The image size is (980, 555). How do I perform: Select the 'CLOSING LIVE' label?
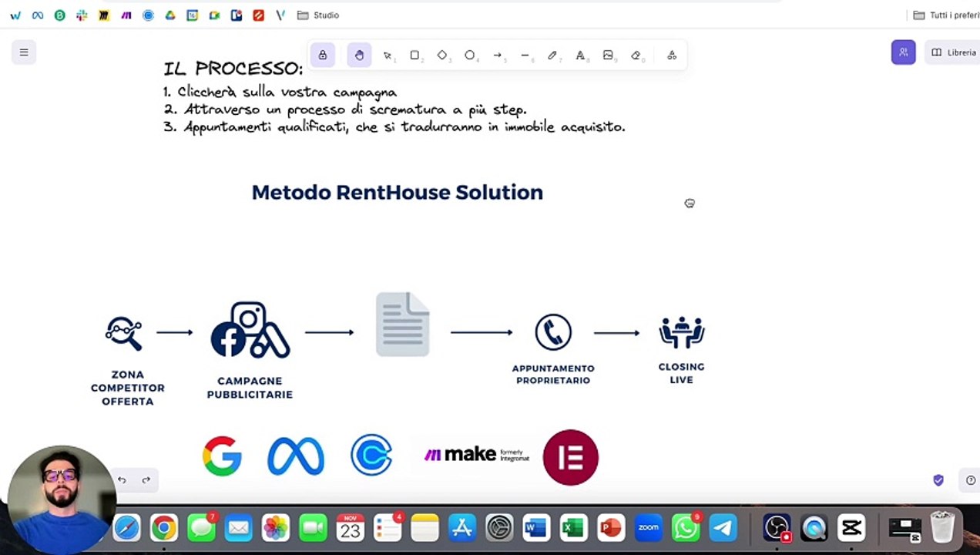[x=682, y=373]
